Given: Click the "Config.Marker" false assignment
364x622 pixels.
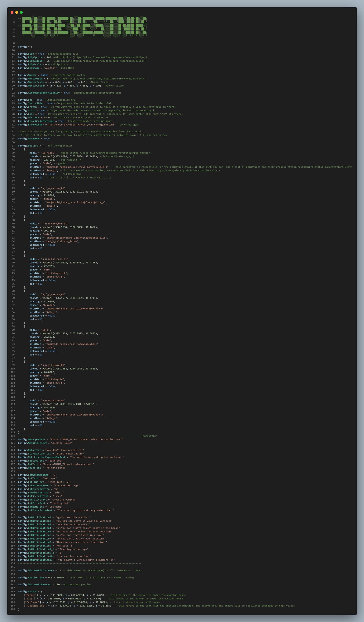Looking at the screenshot, I should point(33,75).
